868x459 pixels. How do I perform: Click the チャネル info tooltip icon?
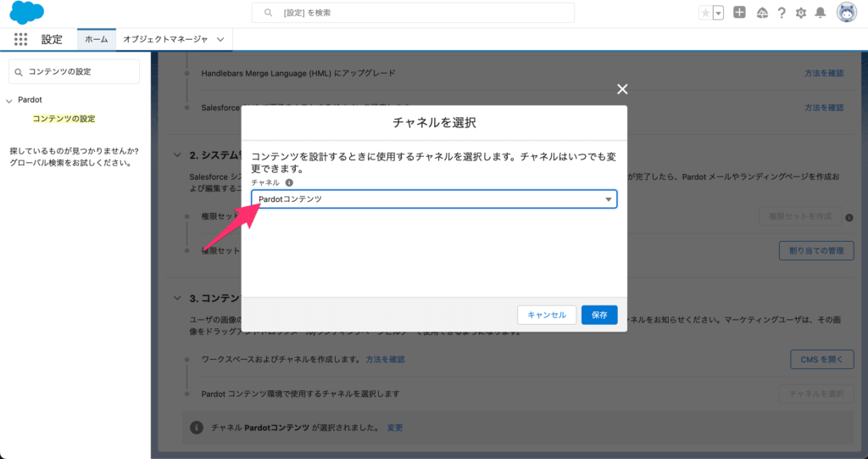tap(289, 182)
